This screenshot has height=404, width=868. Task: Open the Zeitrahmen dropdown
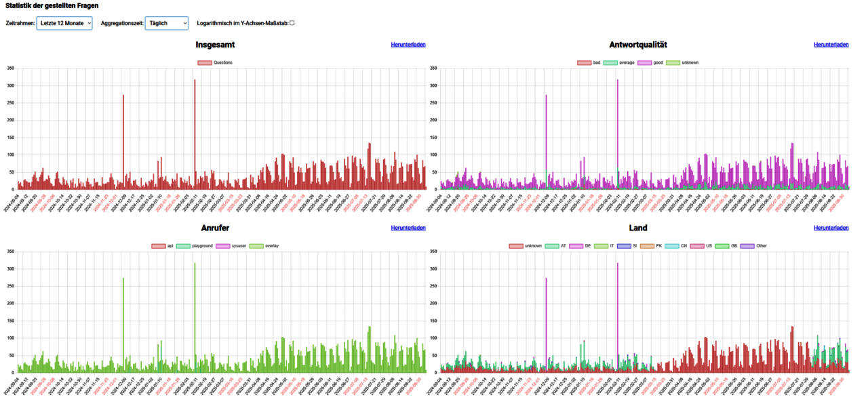coord(64,24)
